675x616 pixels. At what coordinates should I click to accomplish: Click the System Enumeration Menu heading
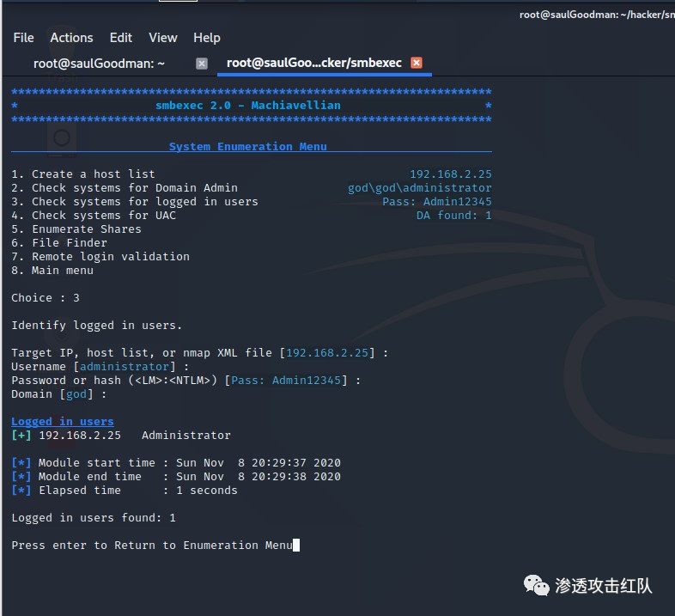pos(247,147)
